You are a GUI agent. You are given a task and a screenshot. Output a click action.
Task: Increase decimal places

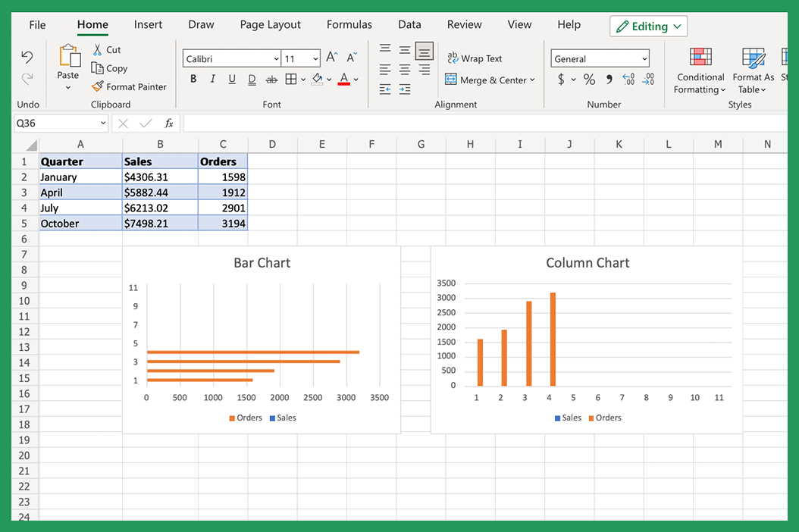point(627,79)
